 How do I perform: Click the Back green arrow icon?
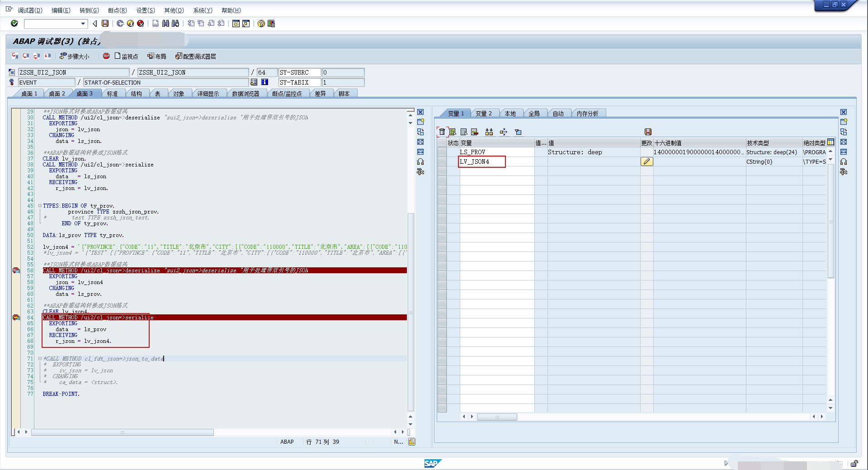(120, 24)
